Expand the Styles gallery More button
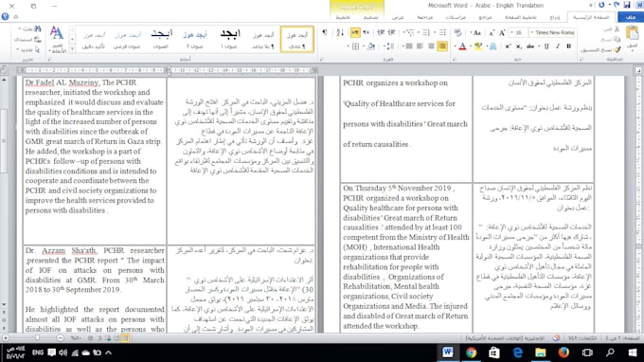Screen dimensions: 644x362 [x=72, y=49]
